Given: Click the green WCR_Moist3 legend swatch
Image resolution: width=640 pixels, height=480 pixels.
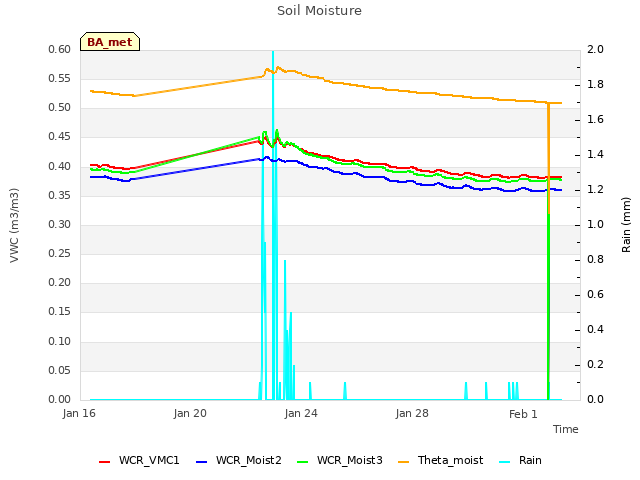Looking at the screenshot, I should (302, 462).
